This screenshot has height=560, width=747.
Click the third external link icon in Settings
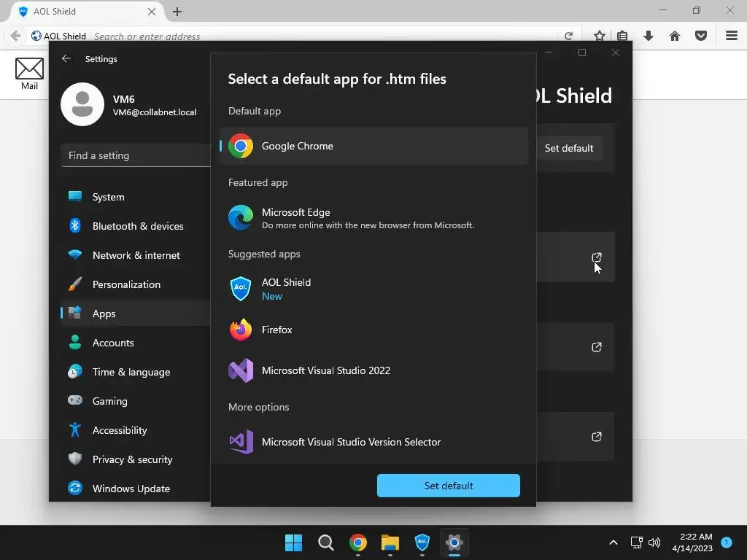pos(597,437)
